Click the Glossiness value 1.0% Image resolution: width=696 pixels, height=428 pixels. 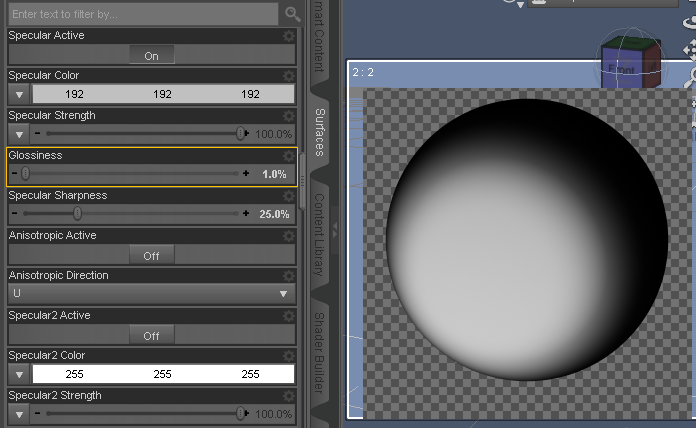tap(274, 174)
